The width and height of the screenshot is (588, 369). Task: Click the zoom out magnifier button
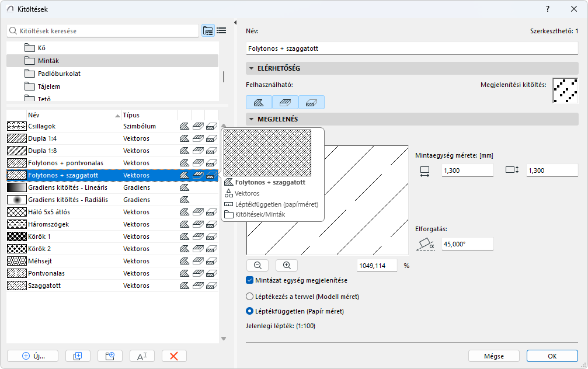coord(258,265)
